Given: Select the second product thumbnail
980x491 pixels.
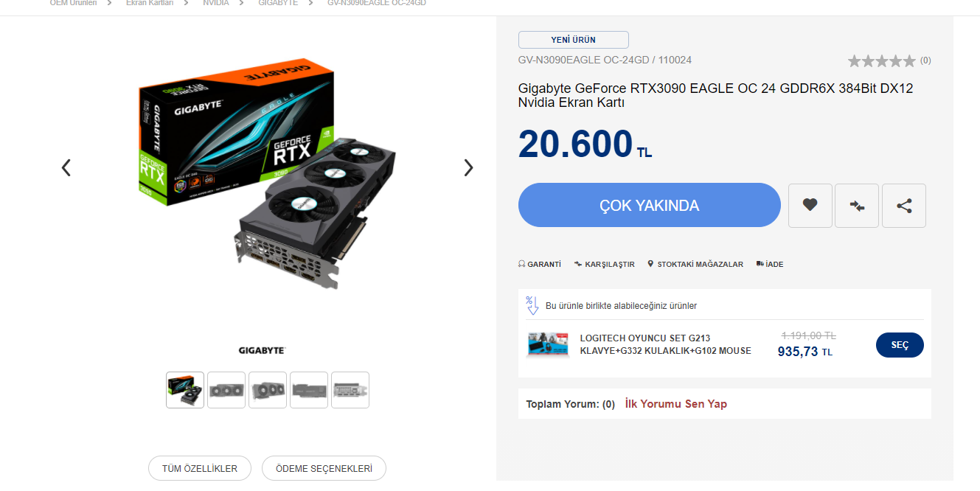Looking at the screenshot, I should (226, 390).
